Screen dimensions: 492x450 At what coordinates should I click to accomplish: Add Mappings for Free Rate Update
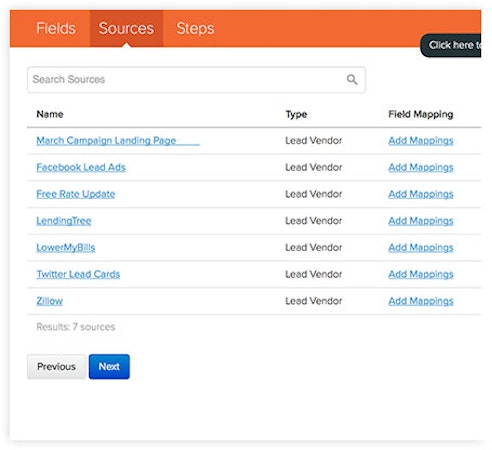point(421,194)
